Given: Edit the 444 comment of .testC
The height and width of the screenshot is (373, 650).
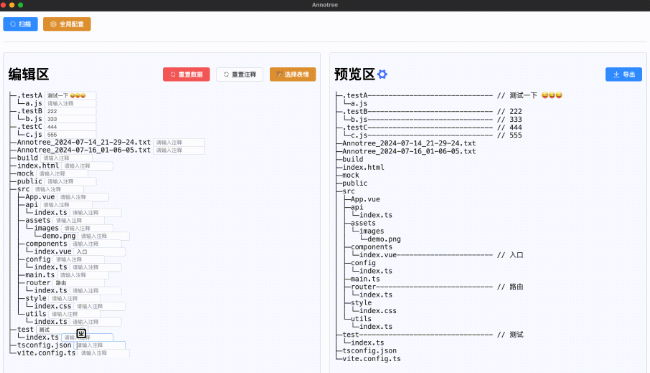Looking at the screenshot, I should pos(70,127).
